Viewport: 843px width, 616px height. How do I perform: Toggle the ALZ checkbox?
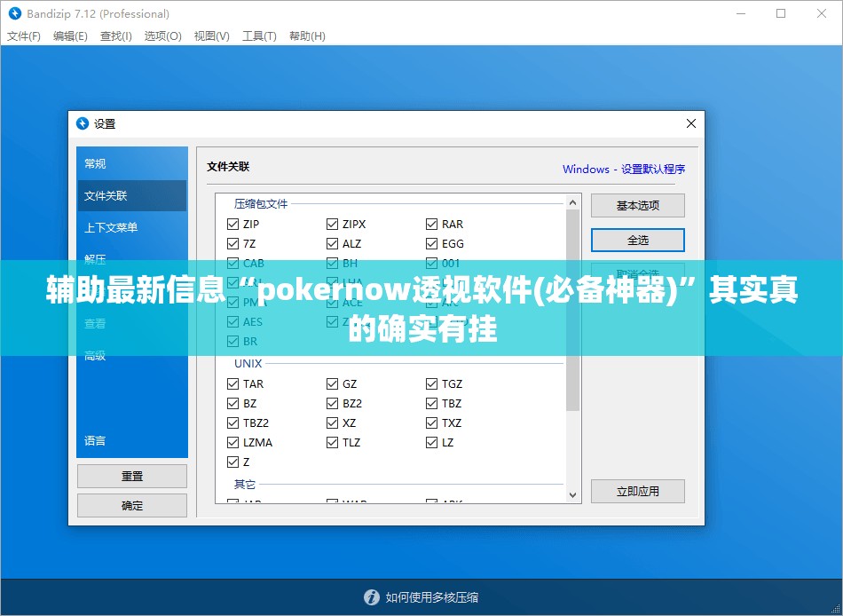point(332,244)
